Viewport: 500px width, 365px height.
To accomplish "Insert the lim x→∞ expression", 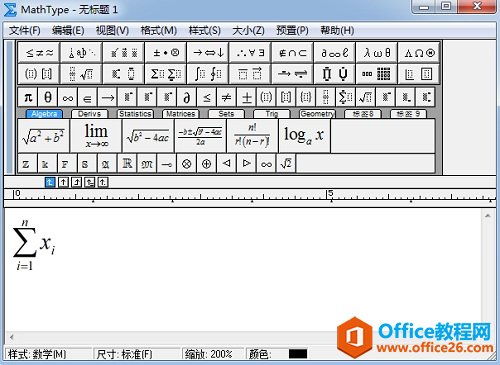I will [x=96, y=136].
